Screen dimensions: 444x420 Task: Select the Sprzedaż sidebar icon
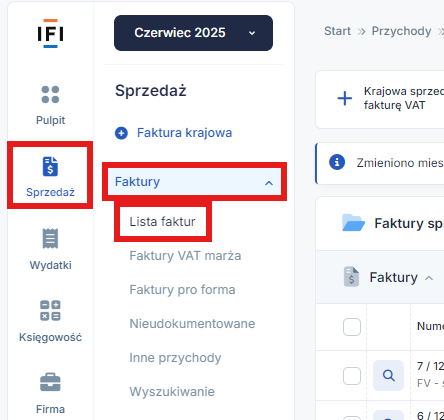click(x=50, y=166)
